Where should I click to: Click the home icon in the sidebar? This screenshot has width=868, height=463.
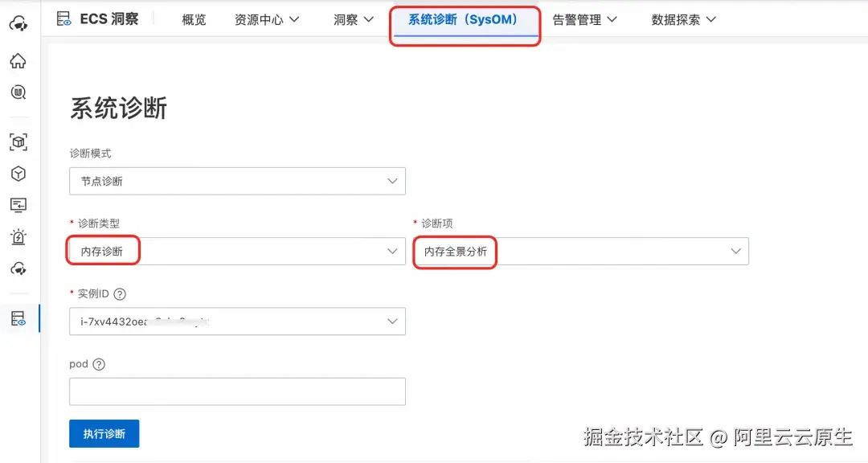coord(18,61)
